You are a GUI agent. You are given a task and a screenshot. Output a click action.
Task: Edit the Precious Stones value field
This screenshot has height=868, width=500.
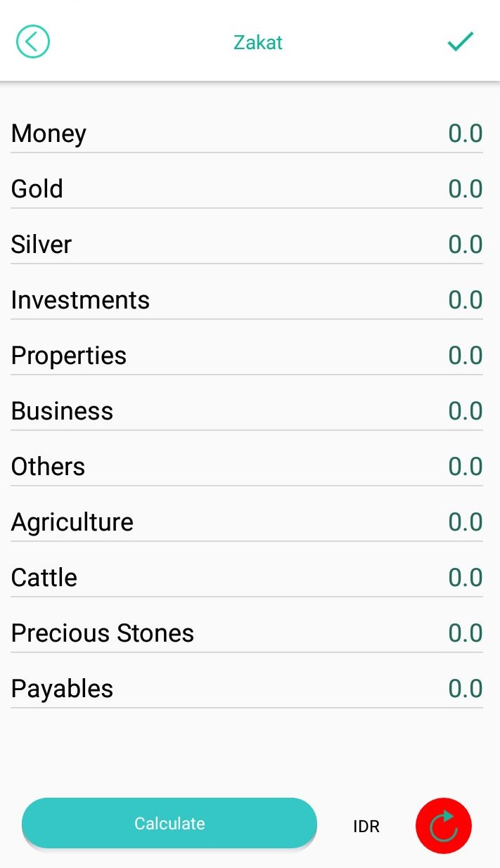point(465,633)
